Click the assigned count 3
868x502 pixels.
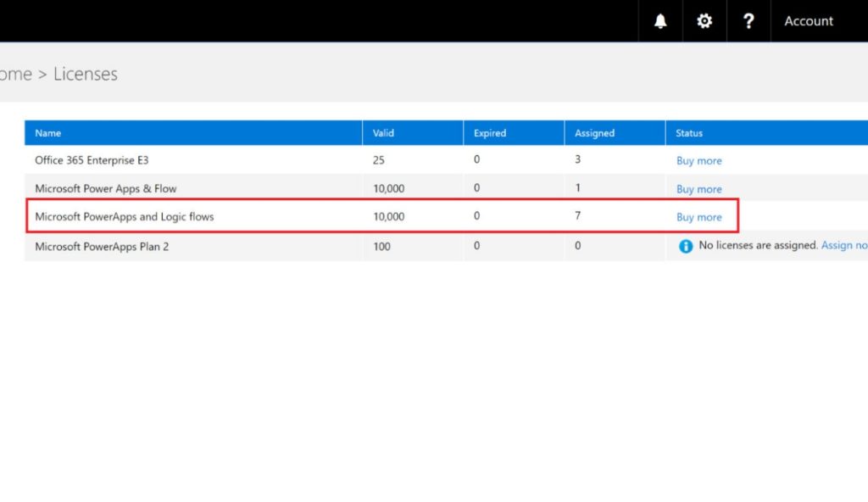point(578,159)
